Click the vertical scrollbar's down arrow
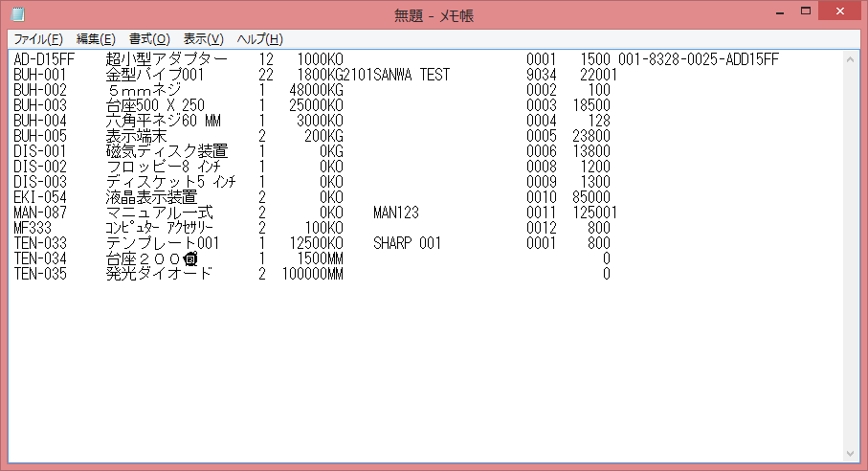The height and width of the screenshot is (471, 868). coord(852,453)
